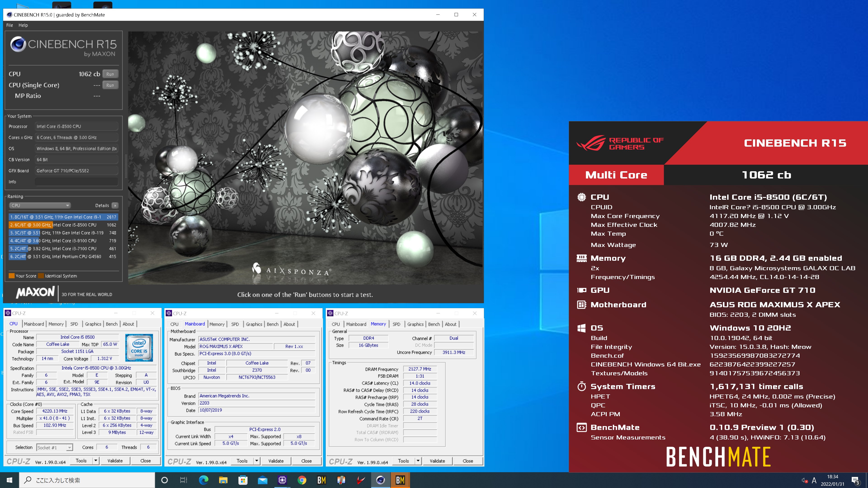Run the CPU Single Core test
Viewport: 868px width, 488px height.
pos(110,85)
